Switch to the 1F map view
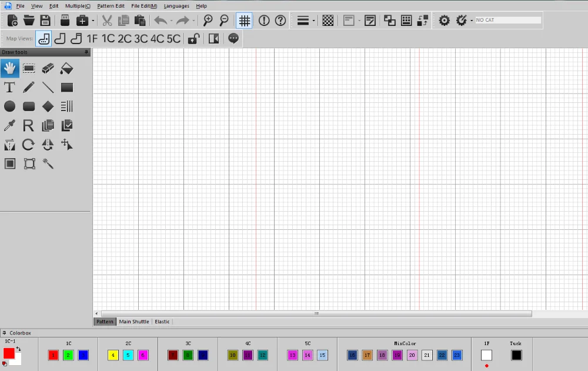 tap(92, 39)
